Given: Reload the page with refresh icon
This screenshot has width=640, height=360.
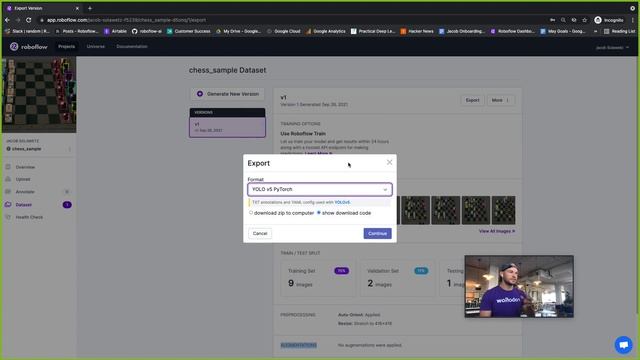Looking at the screenshot, I should (x=29, y=20).
